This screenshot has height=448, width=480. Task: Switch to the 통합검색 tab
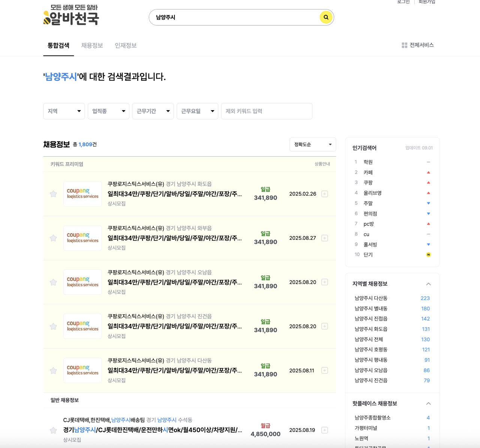[x=58, y=45]
